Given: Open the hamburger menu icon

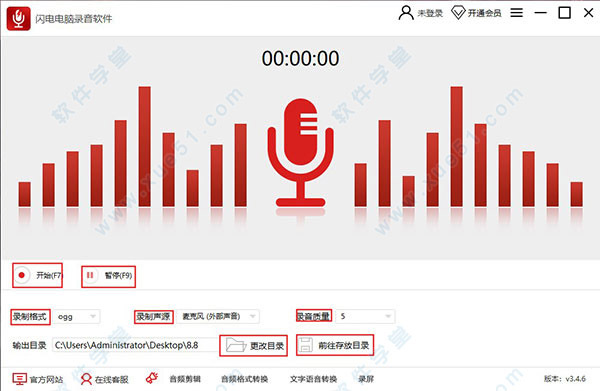Looking at the screenshot, I should click(x=516, y=13).
